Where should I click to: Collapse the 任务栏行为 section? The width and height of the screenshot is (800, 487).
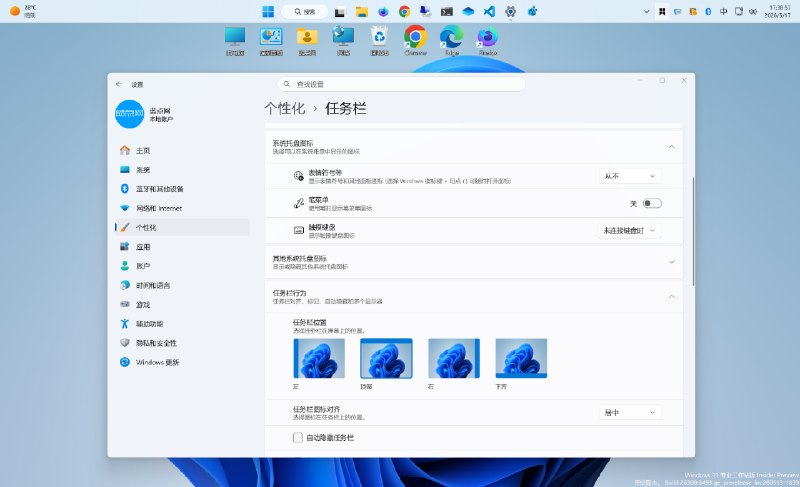tap(671, 297)
